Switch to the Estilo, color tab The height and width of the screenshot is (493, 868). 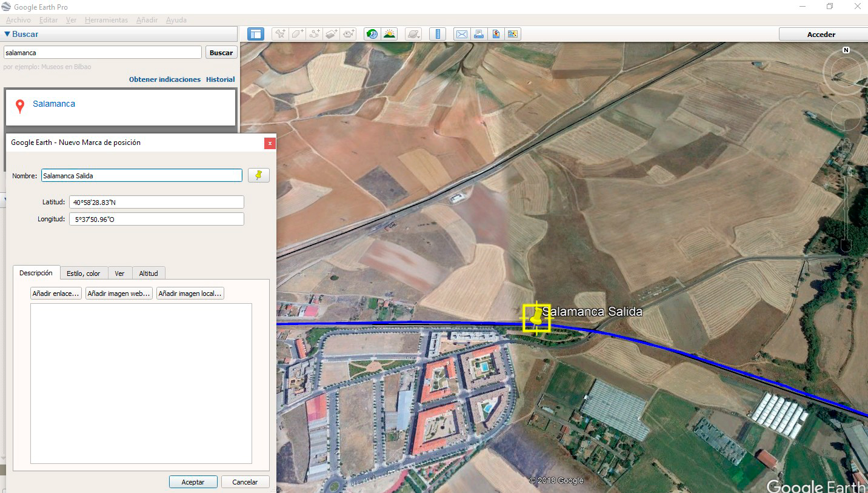click(84, 273)
